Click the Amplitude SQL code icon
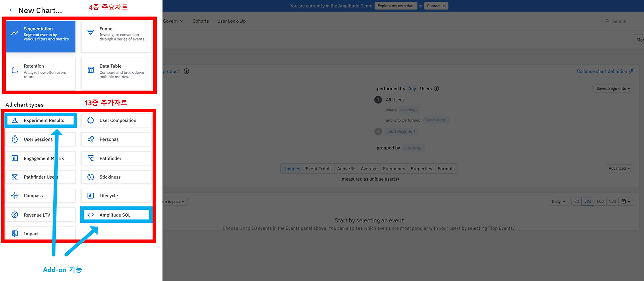Image resolution: width=644 pixels, height=281 pixels. [91, 215]
